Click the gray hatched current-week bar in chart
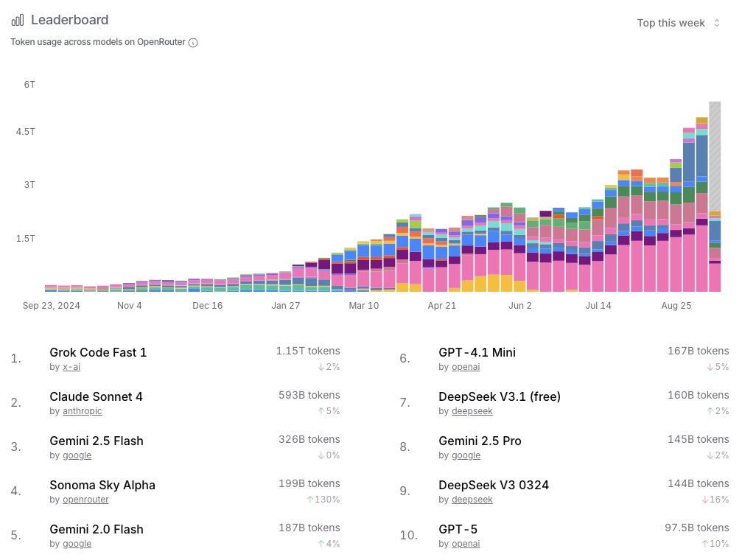This screenshot has height=560, width=742. (715, 156)
